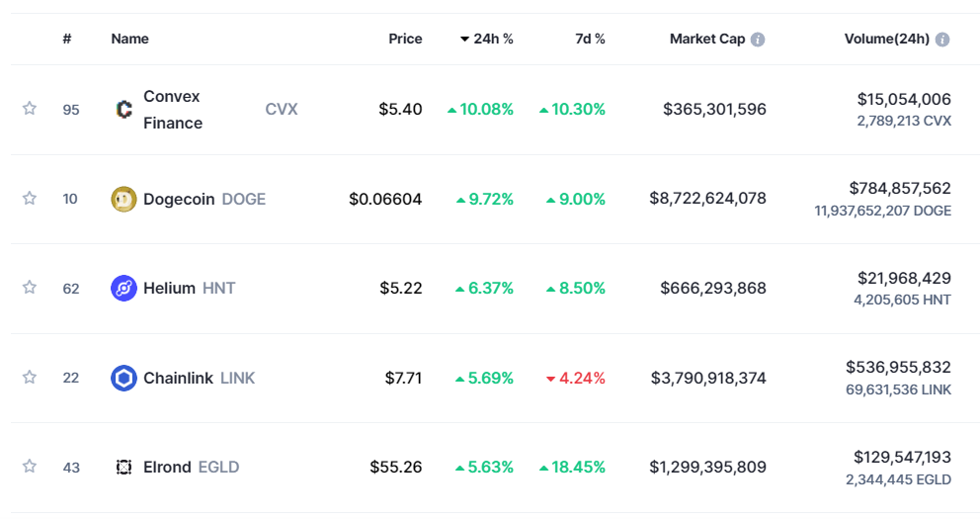The height and width of the screenshot is (519, 980).
Task: Click Elrond's market cap value
Action: click(x=707, y=467)
